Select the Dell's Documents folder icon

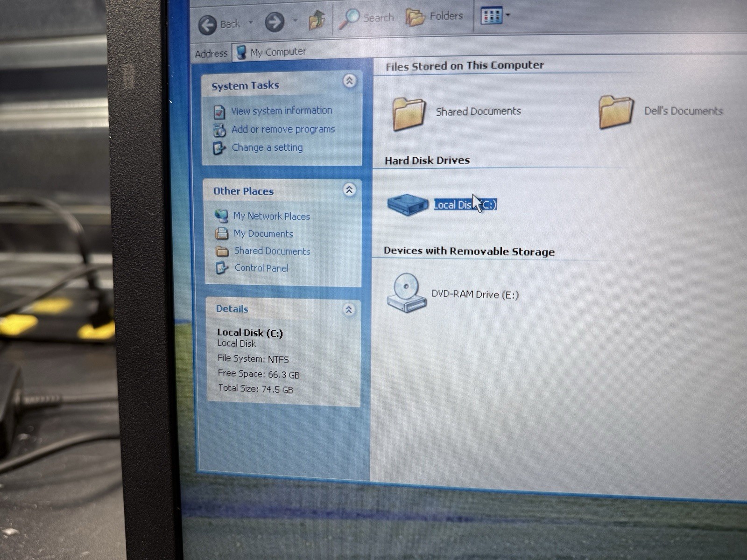(616, 112)
